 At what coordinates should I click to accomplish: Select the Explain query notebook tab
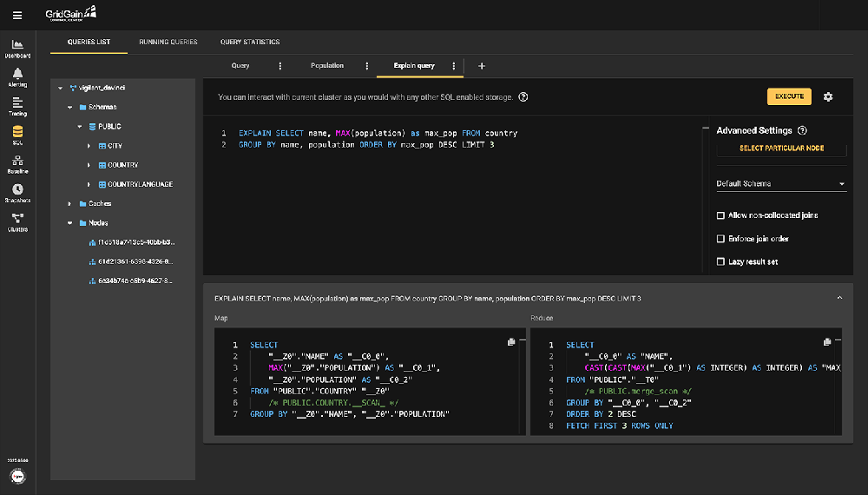pos(414,66)
